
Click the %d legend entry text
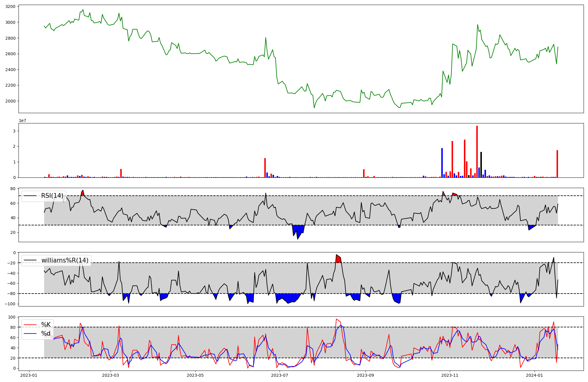click(x=46, y=334)
